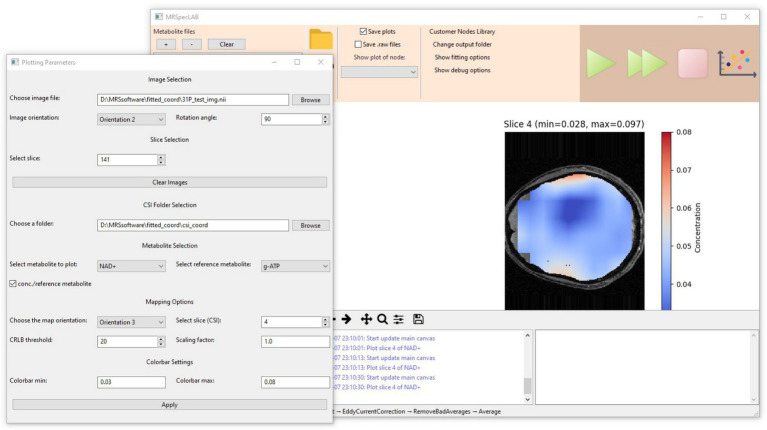Click the save figure floppy disk icon
This screenshot has height=430, width=767.
click(x=418, y=319)
